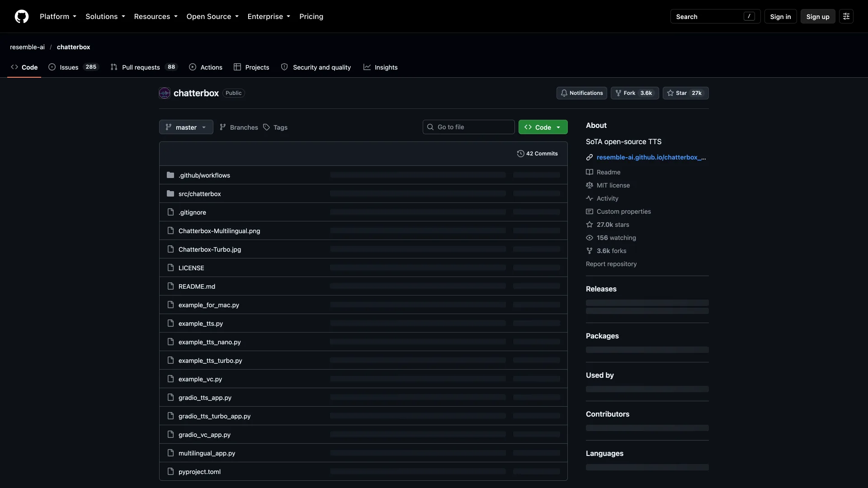Open the Releases section heading

point(601,289)
